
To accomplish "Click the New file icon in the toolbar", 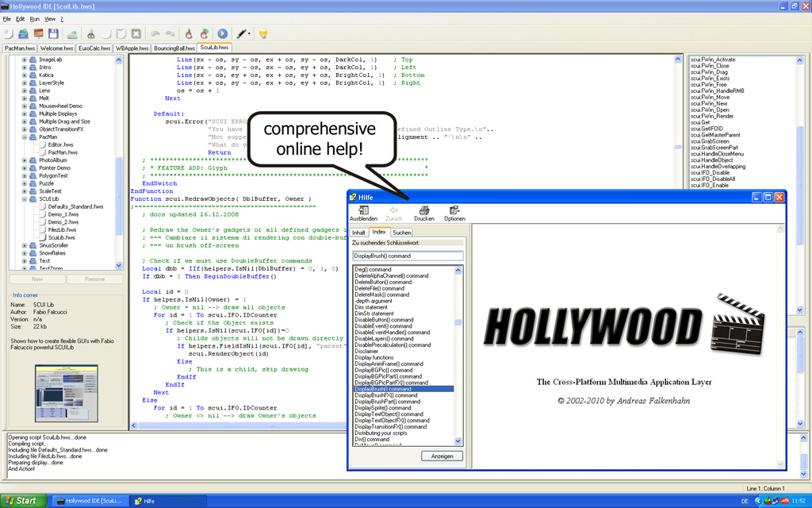I will click(x=8, y=33).
